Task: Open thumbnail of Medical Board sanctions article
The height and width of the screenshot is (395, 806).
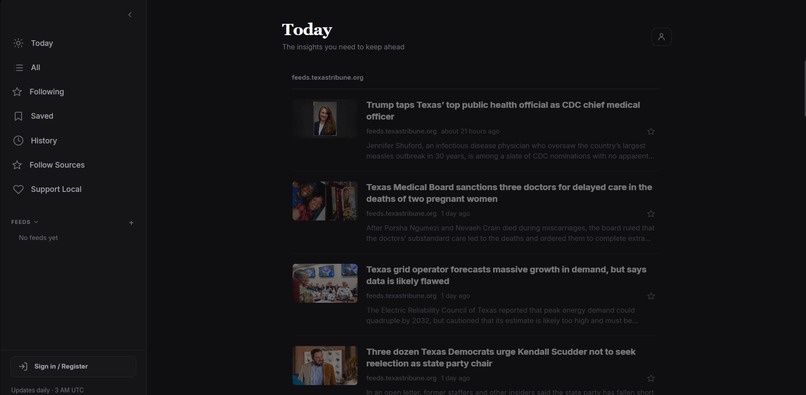Action: 325,201
